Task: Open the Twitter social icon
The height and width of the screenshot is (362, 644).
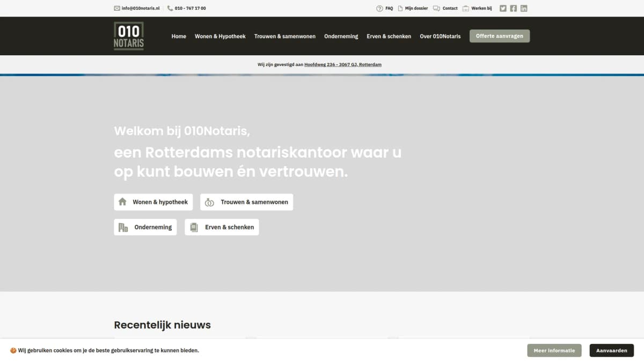Action: [x=503, y=8]
